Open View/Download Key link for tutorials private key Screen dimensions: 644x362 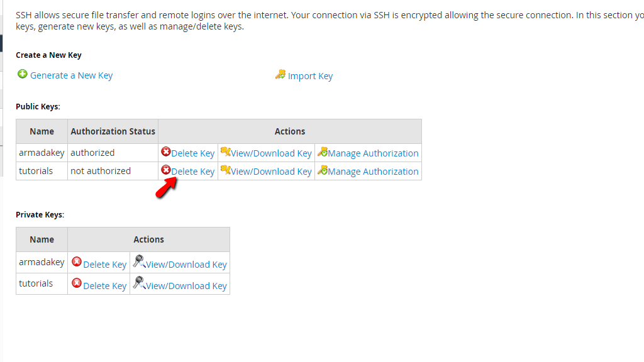pos(186,286)
